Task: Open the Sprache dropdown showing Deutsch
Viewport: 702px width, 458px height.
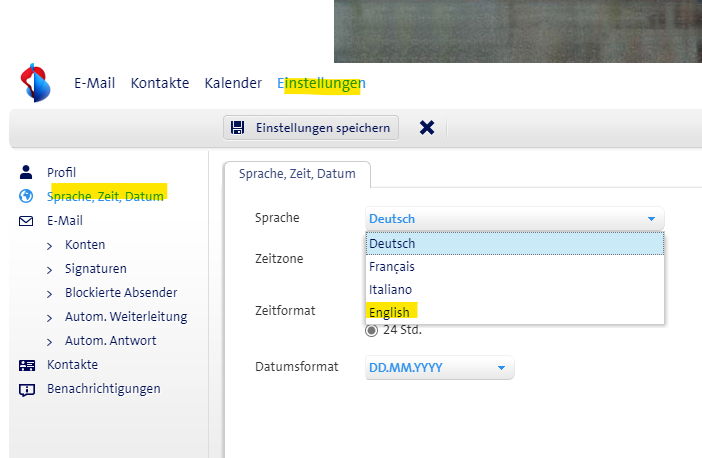Action: tap(514, 219)
